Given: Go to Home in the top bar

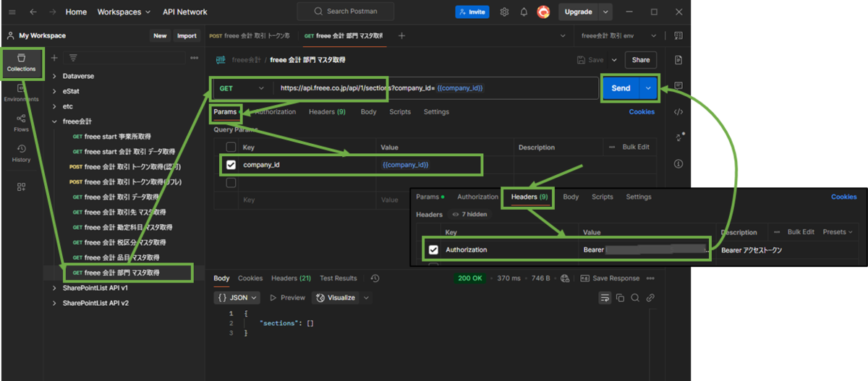Looking at the screenshot, I should coord(76,12).
